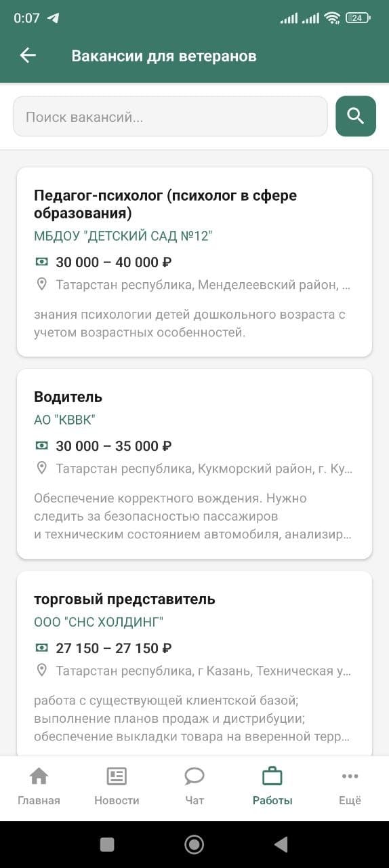Tap the money icon beside 27 150 – 27 150 ₽
This screenshot has height=868, width=389.
click(x=42, y=648)
